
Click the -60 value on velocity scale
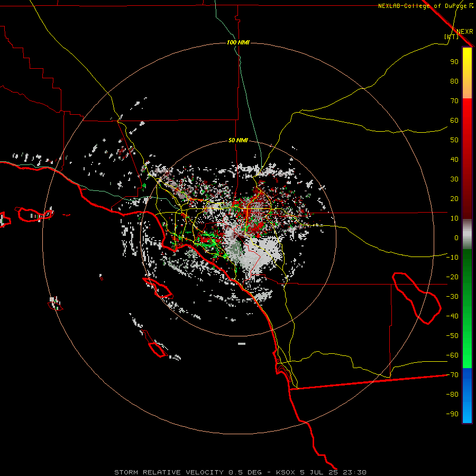pos(452,355)
